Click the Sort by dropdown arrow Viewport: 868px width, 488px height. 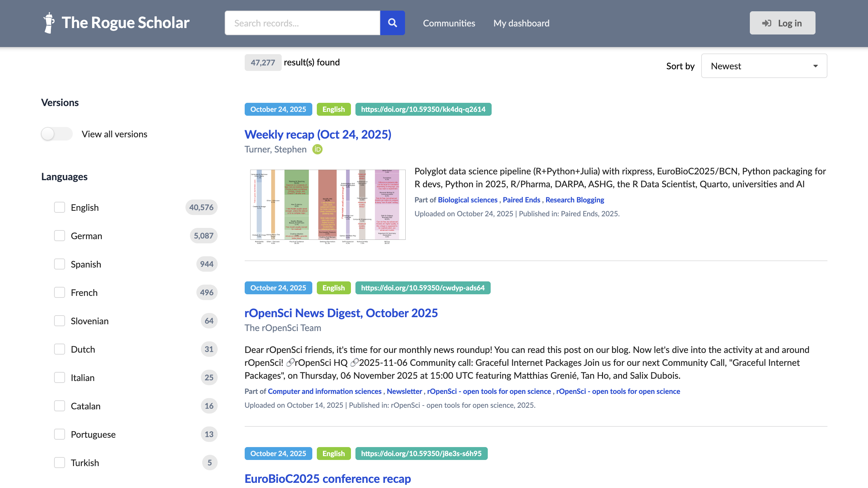point(815,66)
